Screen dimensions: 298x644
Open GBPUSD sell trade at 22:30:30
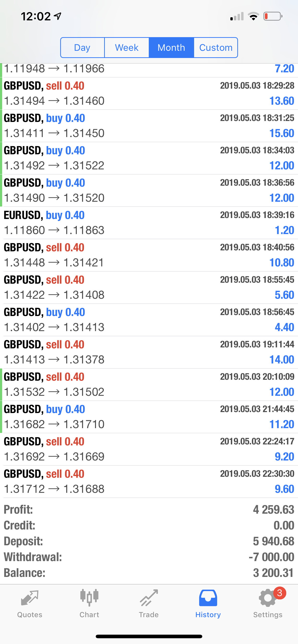click(x=149, y=482)
